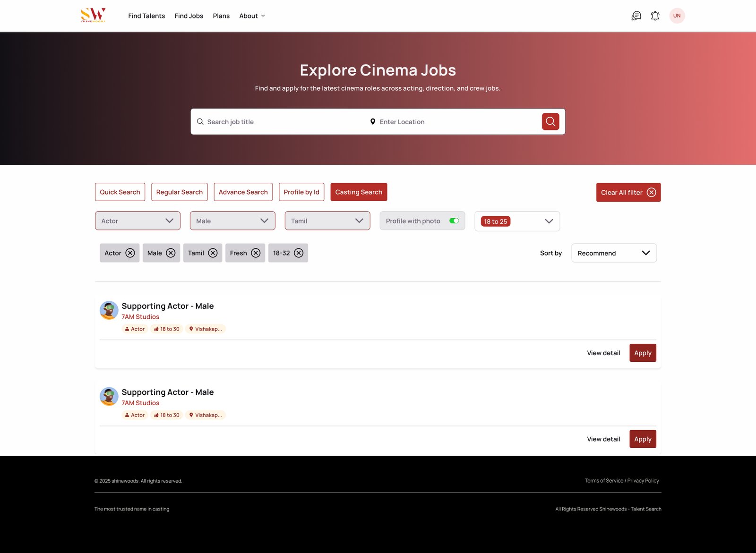Click the Actor tag in the first card
The width and height of the screenshot is (756, 553).
(x=135, y=329)
